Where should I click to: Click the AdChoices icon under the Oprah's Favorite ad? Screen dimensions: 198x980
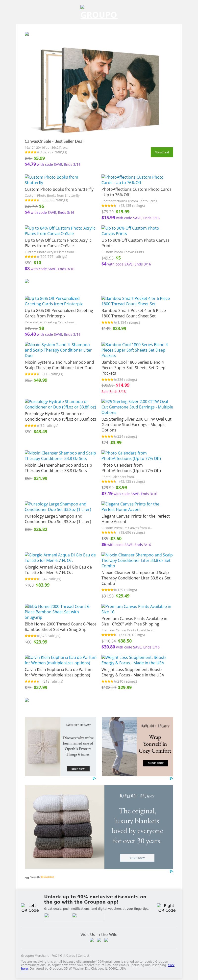[94, 778]
